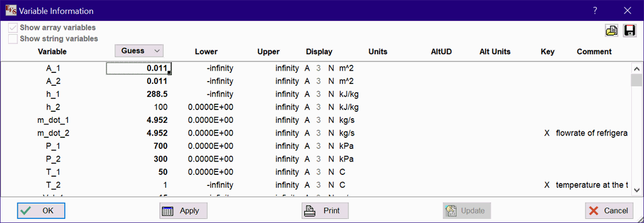The image size is (644, 223).
Task: Click the kg/s units of m_dot_2
Action: click(347, 133)
